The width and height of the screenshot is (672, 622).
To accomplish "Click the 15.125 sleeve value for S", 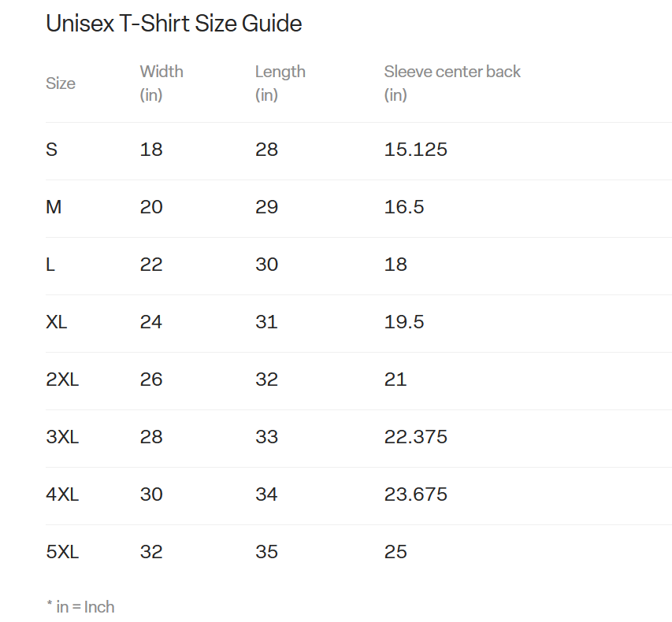I will point(415,150).
